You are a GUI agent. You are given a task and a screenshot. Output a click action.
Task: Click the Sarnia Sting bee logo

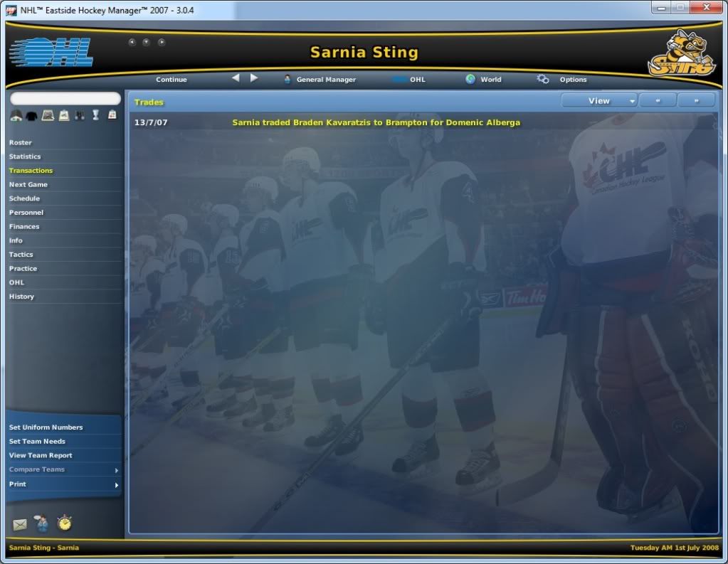[682, 53]
